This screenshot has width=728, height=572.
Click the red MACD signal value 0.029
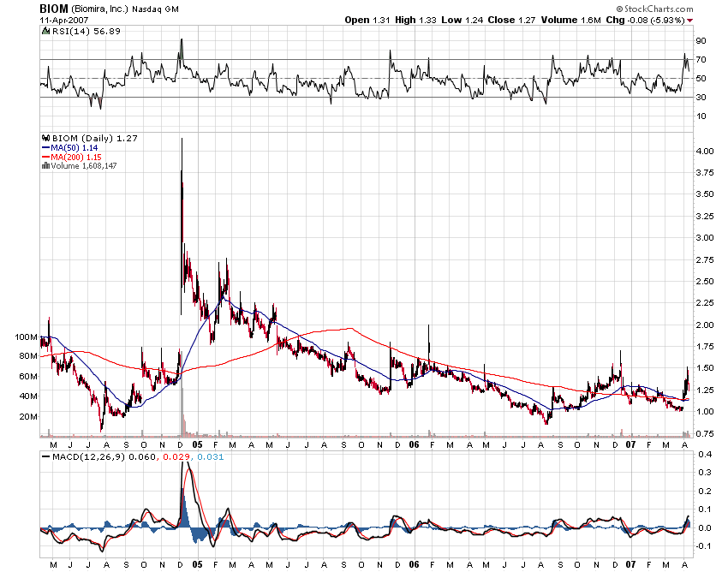tap(175, 457)
